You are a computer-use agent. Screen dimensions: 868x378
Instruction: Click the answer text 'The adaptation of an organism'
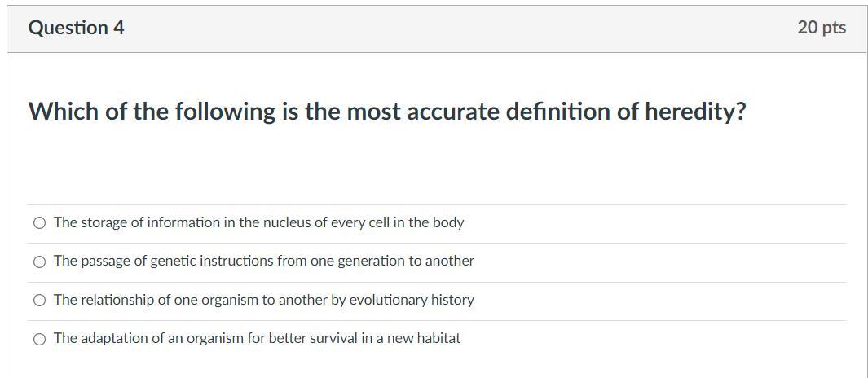[257, 338]
